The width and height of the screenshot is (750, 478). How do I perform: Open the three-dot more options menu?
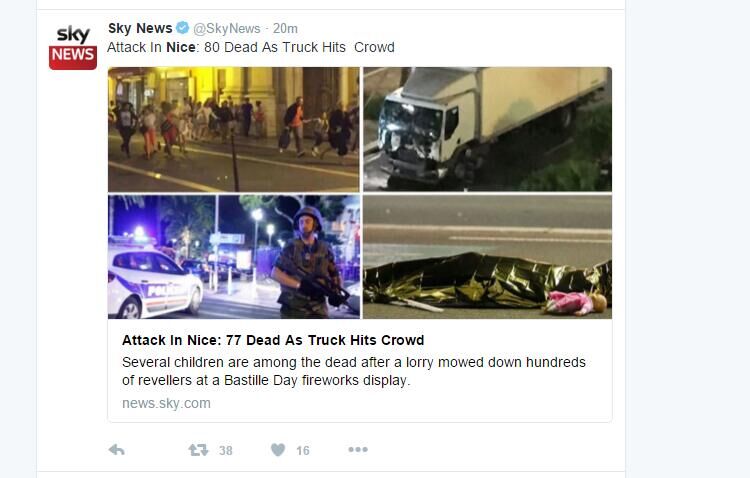click(358, 449)
